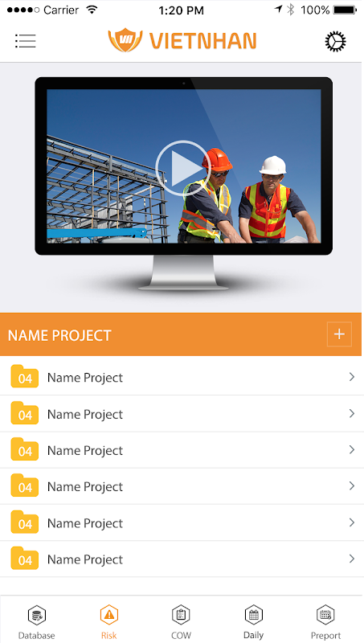Expand first Name Project row chevron
Viewport: 364px width, 643px height.
pyautogui.click(x=351, y=377)
